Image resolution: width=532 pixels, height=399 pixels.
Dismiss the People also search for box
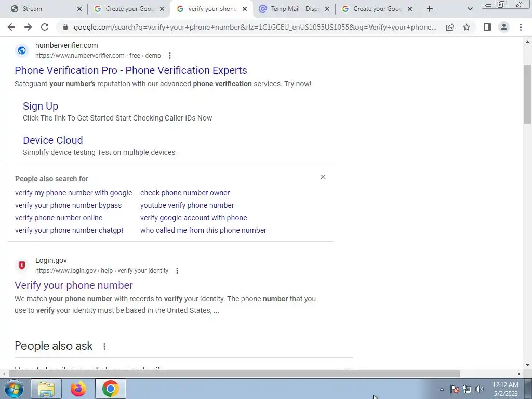[323, 177]
